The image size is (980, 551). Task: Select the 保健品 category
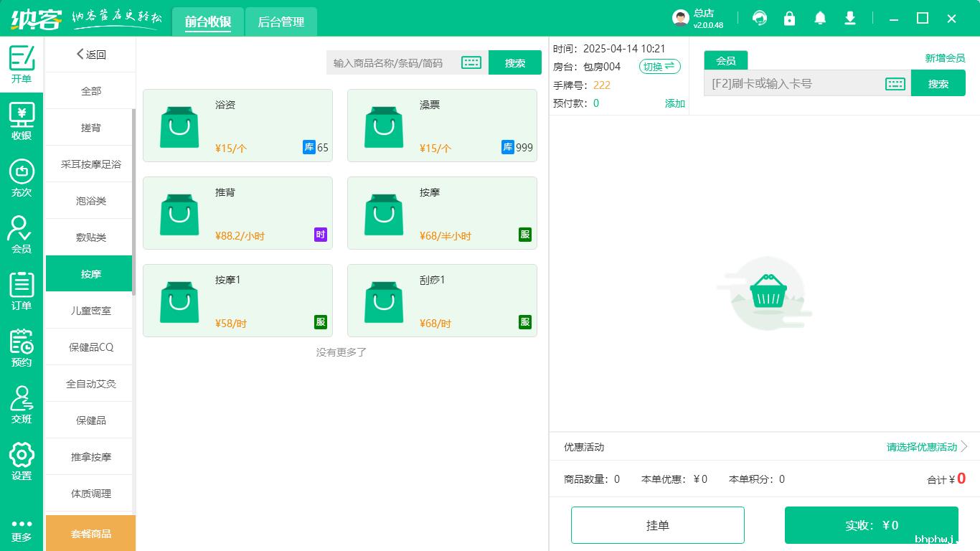point(91,420)
